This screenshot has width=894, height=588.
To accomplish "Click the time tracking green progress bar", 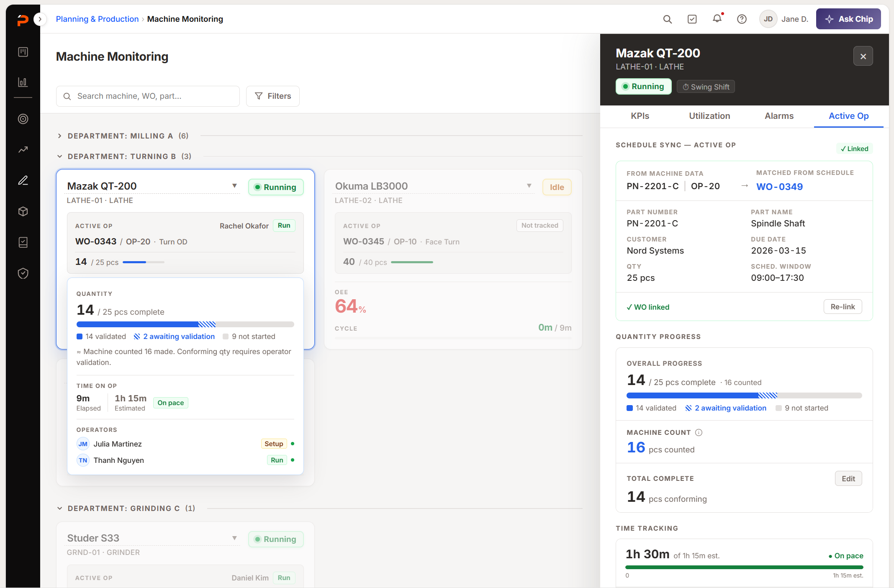I will click(744, 567).
